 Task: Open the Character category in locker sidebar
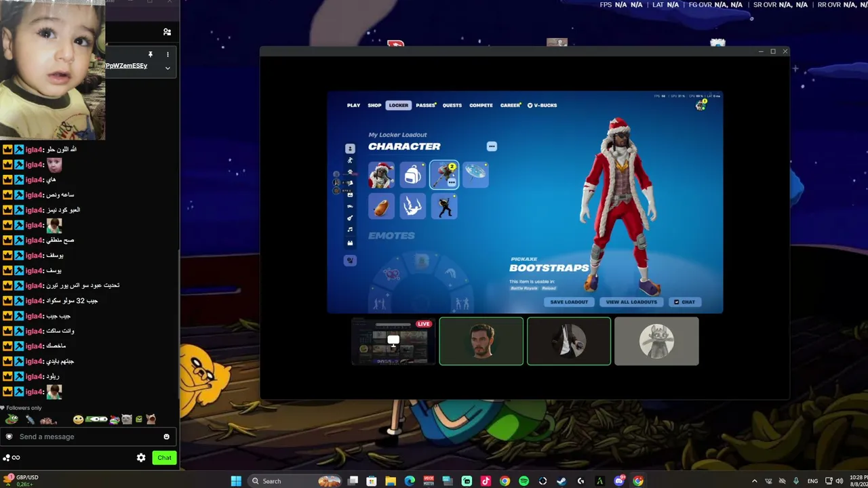[x=350, y=148]
